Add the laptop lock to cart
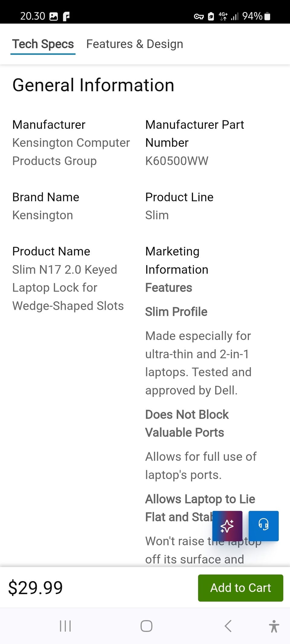Viewport: 290px width, 644px height. click(240, 588)
